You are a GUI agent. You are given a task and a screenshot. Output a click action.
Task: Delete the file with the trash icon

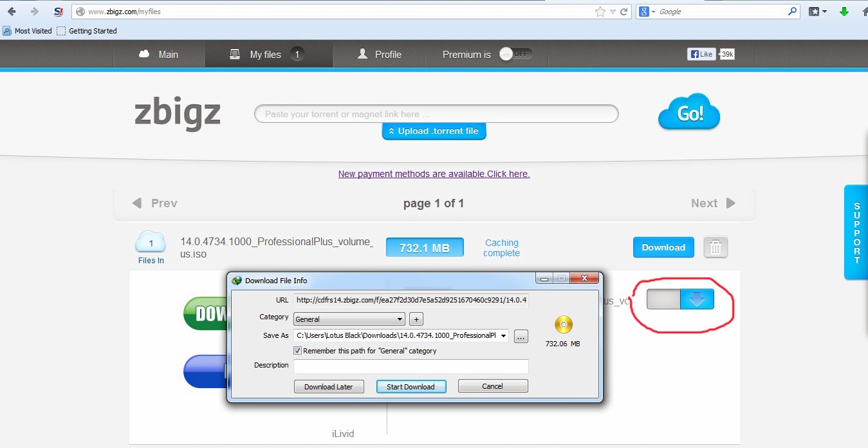[716, 247]
